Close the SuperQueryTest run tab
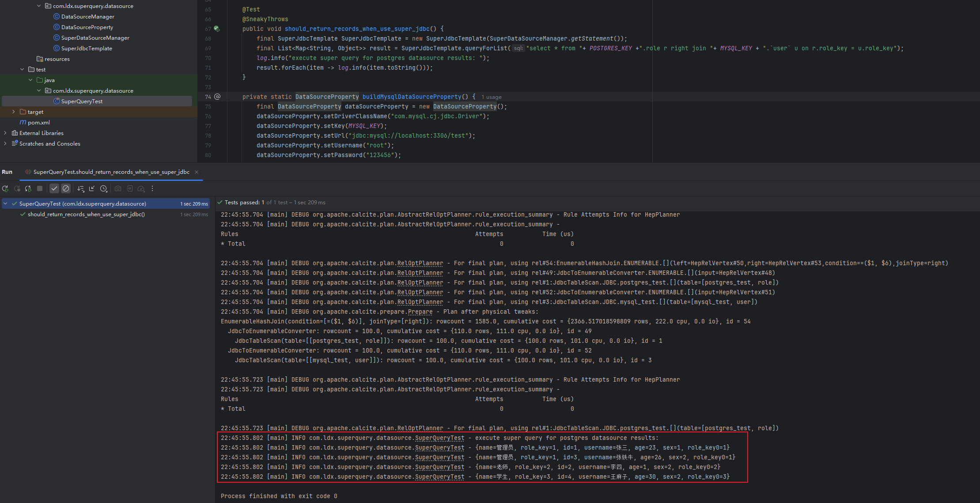 [x=197, y=172]
